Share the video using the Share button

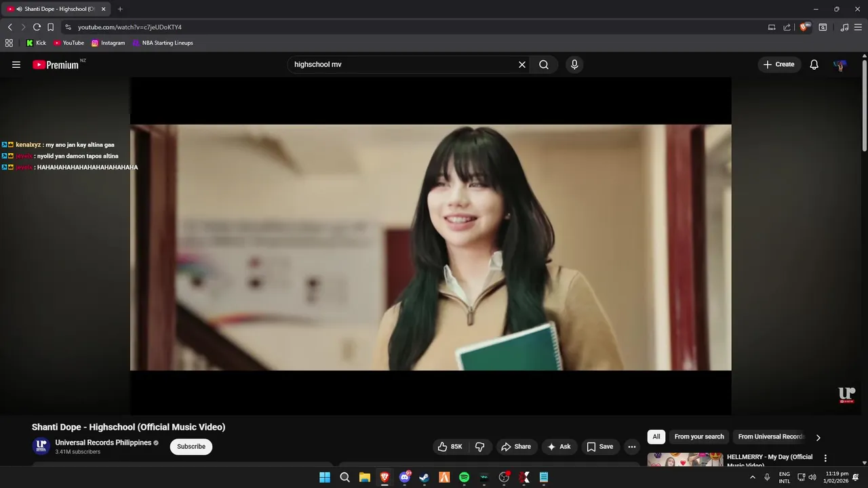tap(516, 447)
